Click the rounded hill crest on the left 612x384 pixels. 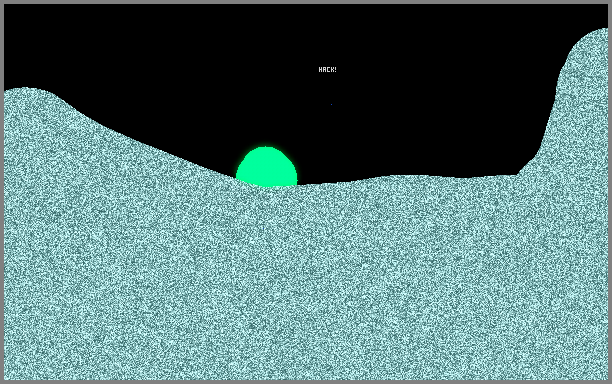point(29,91)
